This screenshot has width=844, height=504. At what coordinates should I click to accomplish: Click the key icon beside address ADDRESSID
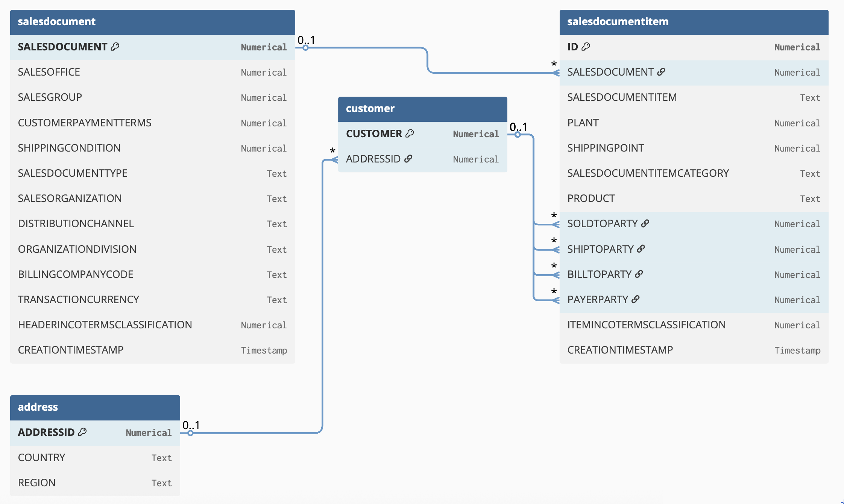coord(82,432)
